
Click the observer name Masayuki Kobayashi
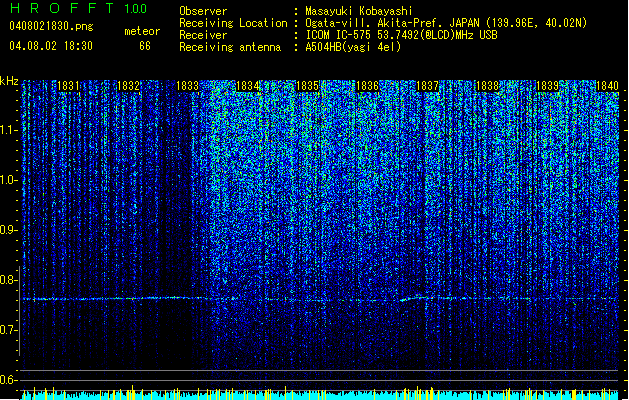359,11
